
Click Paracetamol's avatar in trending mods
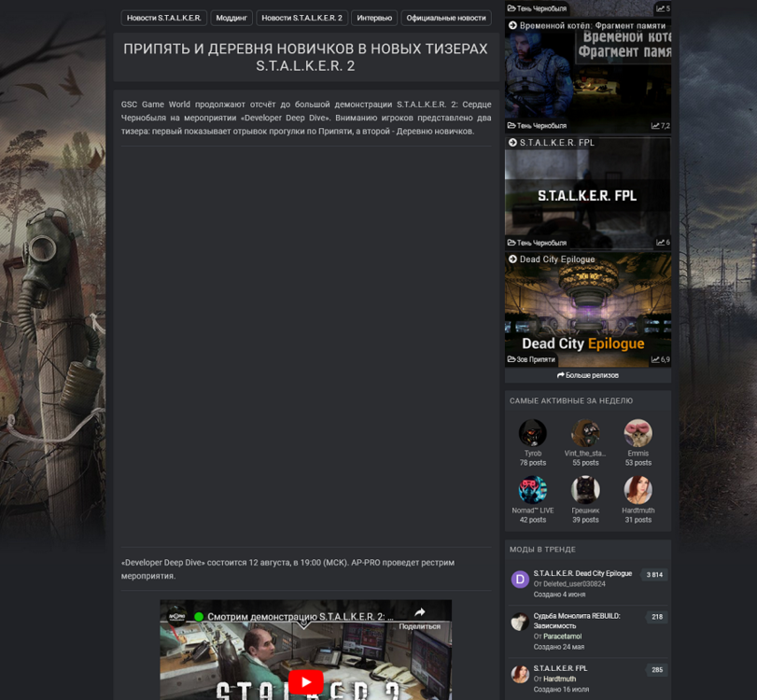click(x=520, y=622)
